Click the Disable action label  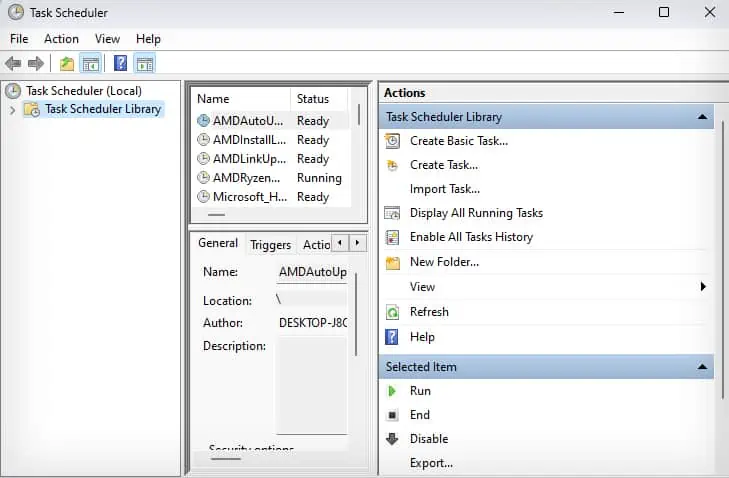click(429, 439)
